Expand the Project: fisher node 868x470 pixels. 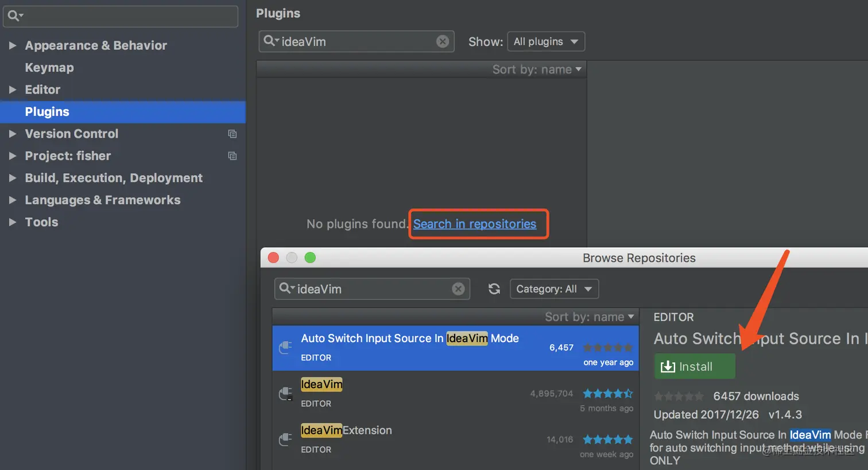[12, 156]
